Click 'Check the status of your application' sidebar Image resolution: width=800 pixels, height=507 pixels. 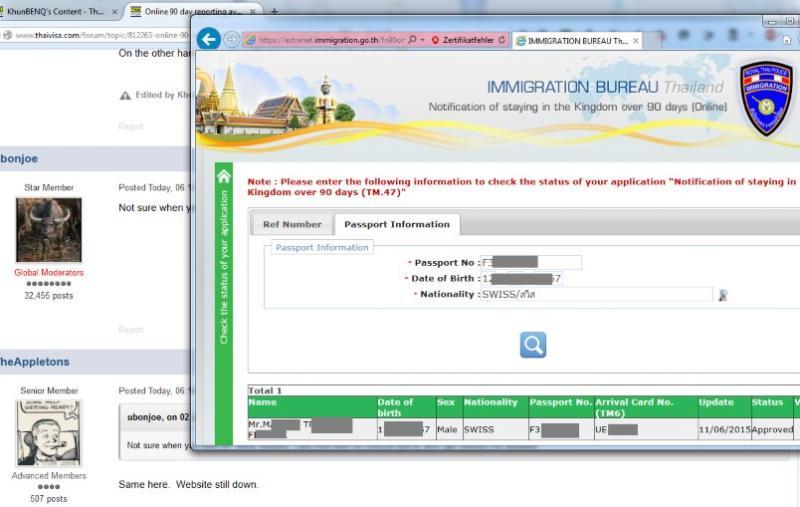pyautogui.click(x=224, y=267)
